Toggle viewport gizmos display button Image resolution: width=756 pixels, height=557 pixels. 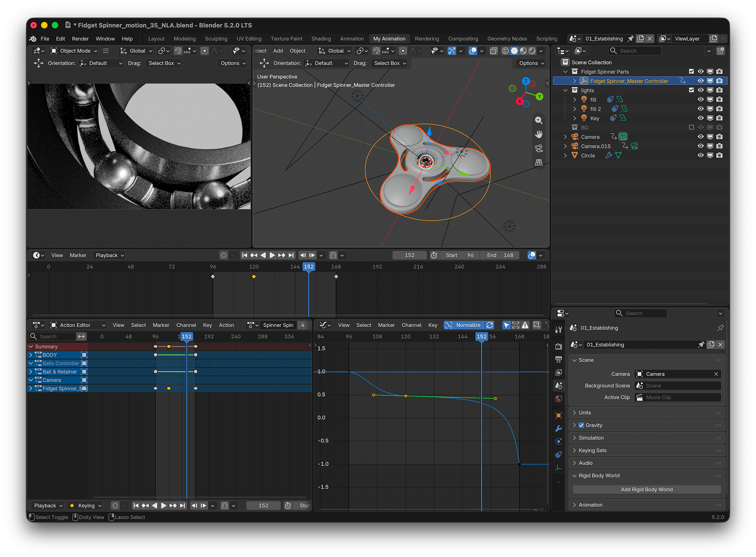pos(452,51)
